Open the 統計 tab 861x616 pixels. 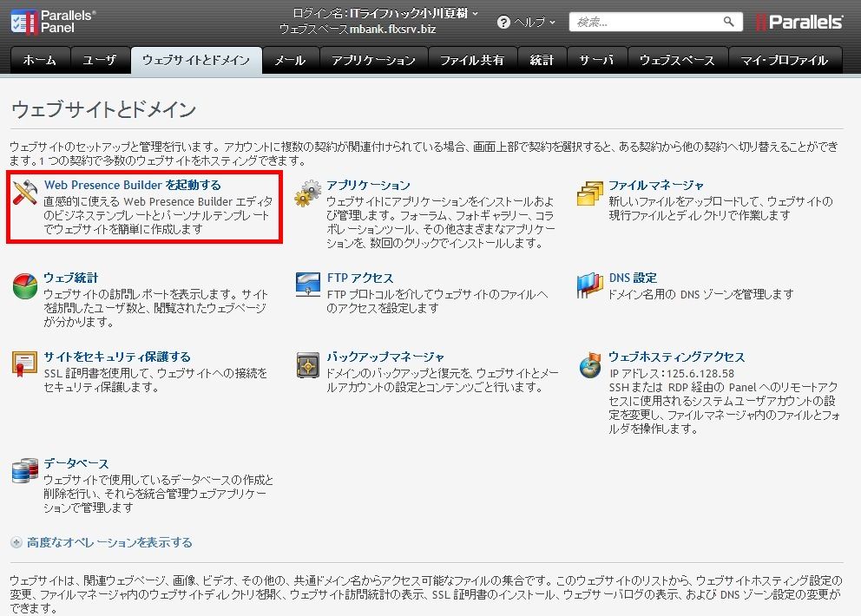click(x=542, y=60)
